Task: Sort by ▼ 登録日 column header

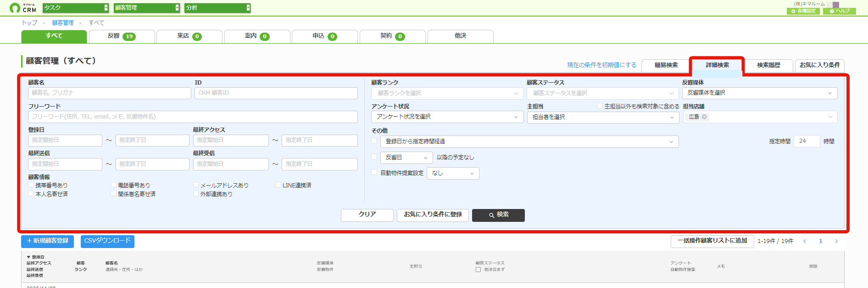Action: click(x=36, y=257)
